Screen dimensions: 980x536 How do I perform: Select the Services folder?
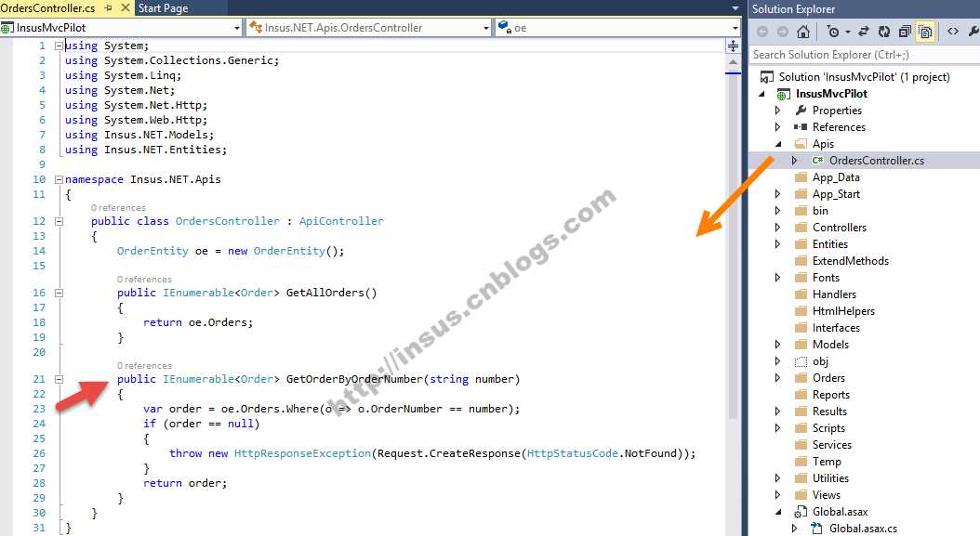[x=832, y=445]
